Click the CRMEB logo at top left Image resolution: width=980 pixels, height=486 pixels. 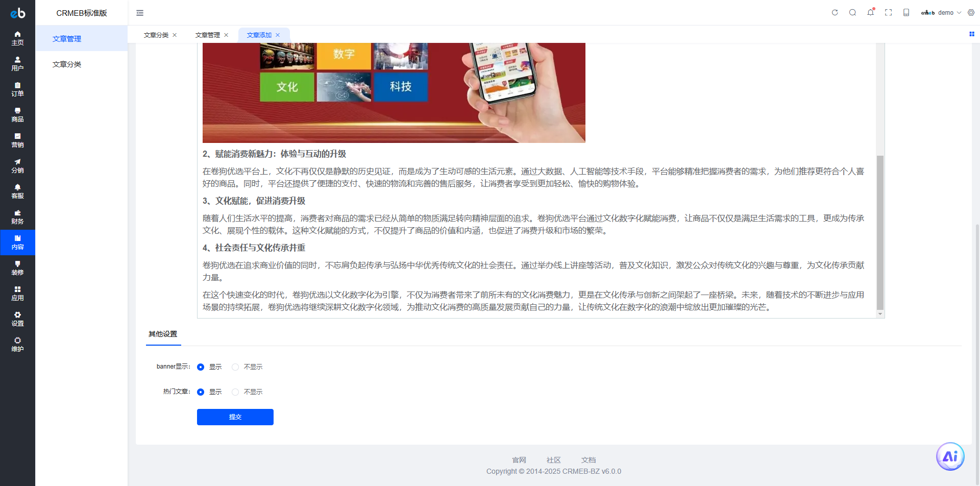pos(17,13)
